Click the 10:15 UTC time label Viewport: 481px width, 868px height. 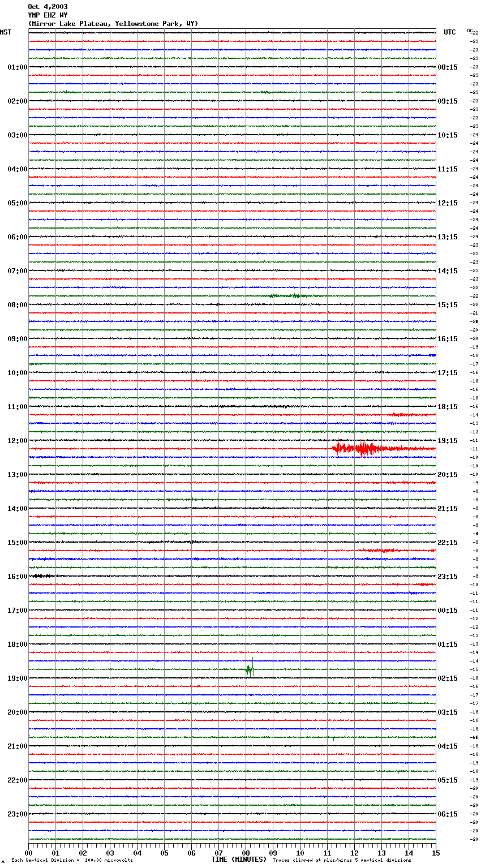(x=448, y=135)
